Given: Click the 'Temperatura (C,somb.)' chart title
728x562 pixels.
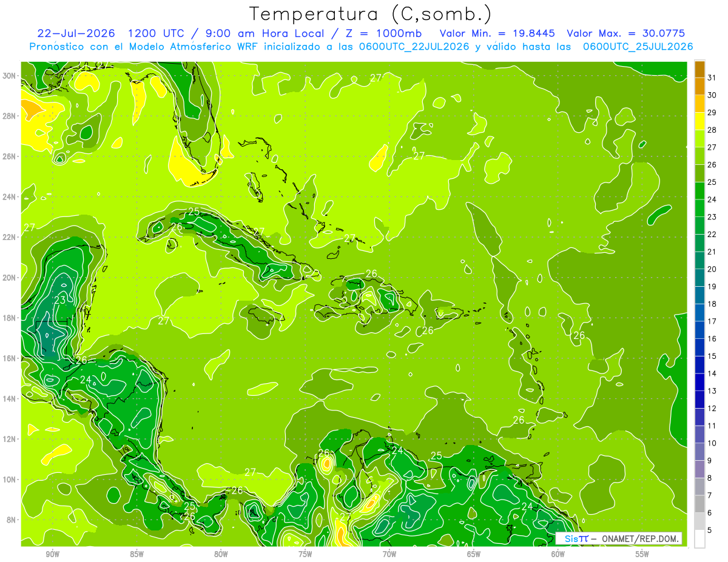Looking at the screenshot, I should (371, 13).
